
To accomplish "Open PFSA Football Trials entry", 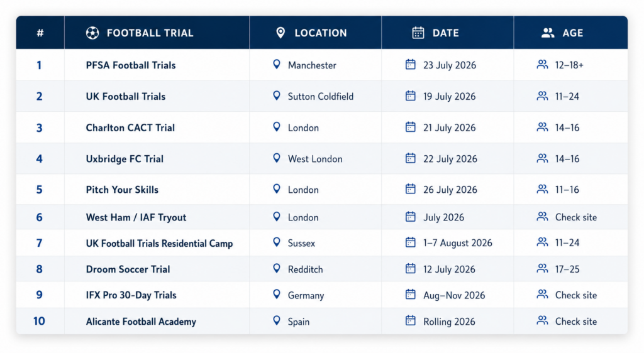I will (131, 65).
